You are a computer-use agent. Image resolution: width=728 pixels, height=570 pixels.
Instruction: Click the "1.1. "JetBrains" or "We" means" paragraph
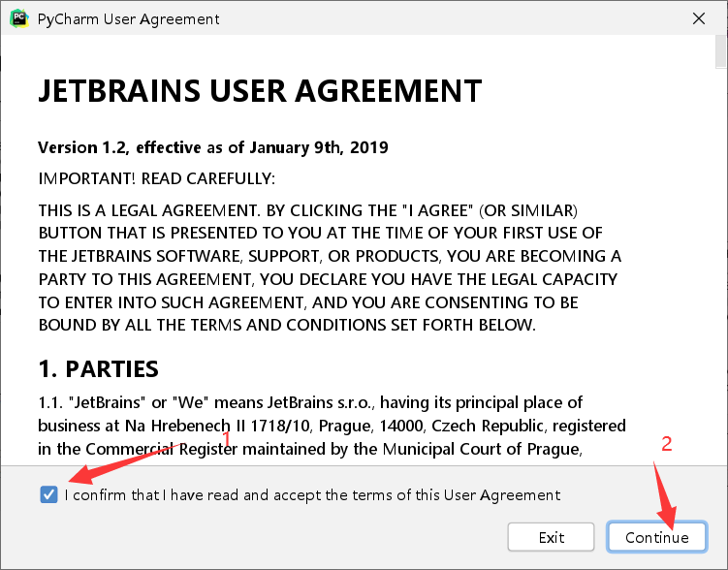332,426
